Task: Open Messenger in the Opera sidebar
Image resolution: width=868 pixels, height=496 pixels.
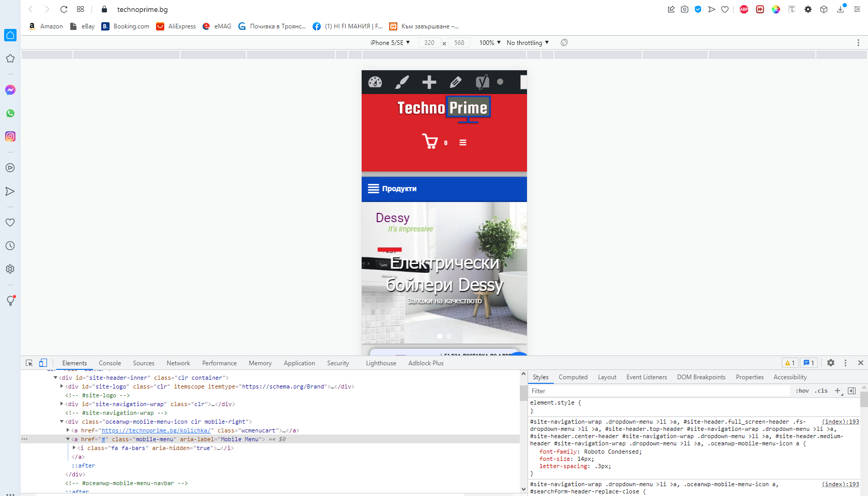Action: click(x=10, y=90)
